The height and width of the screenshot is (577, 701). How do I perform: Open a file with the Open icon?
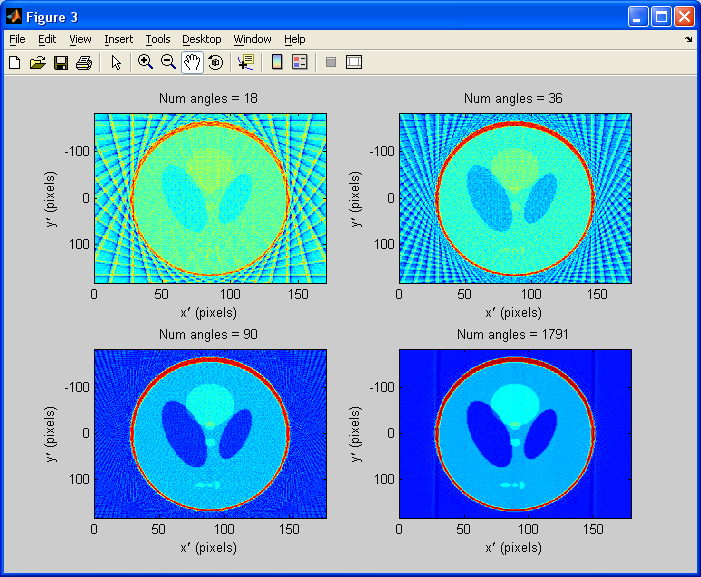38,62
